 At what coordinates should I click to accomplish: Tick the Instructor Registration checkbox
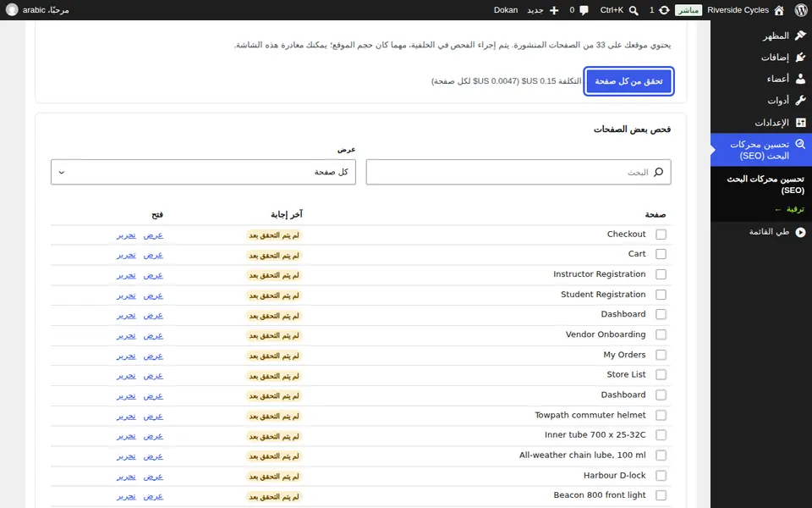click(x=661, y=274)
